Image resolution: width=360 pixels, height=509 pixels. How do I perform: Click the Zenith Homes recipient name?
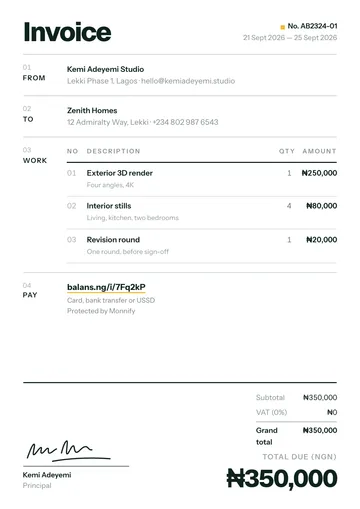pos(92,111)
